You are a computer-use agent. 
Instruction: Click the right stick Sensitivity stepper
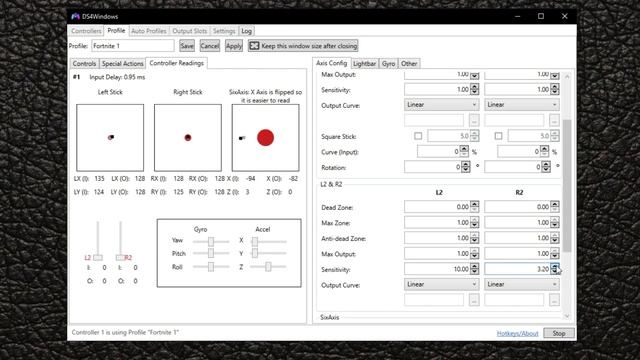[554, 89]
